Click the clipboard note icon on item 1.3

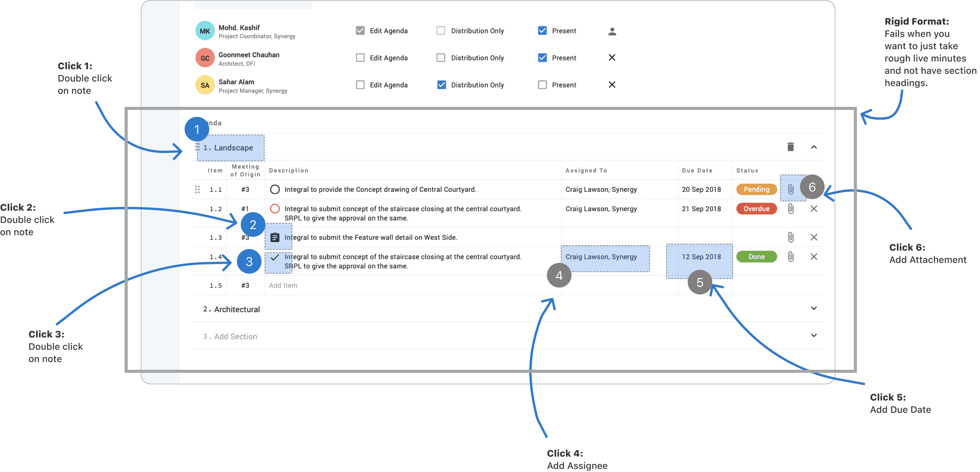275,238
